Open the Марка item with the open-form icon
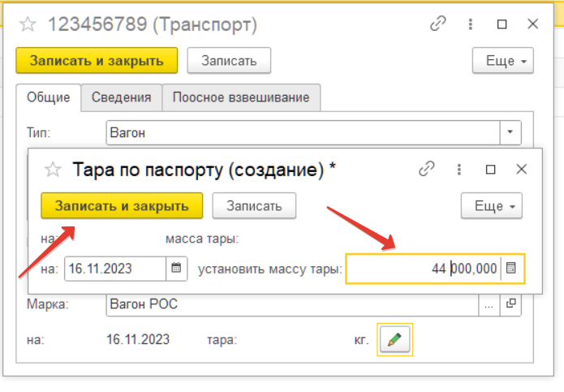The width and height of the screenshot is (564, 392). tap(510, 305)
